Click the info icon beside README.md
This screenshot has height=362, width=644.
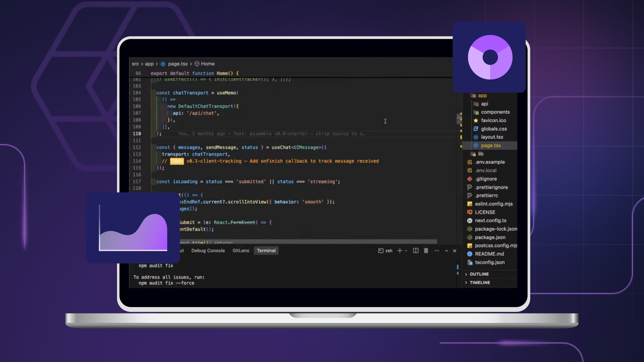470,254
